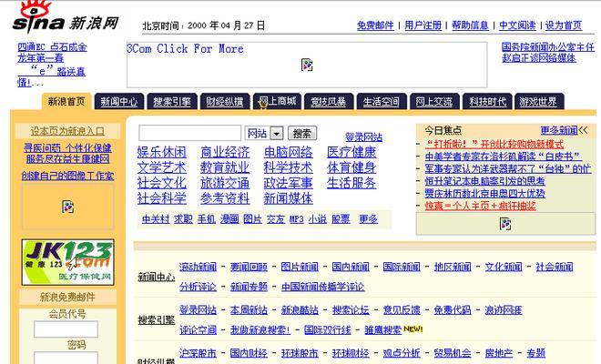Click the 会员代号 member ID input field
Viewport: 601px width, 364px height.
(x=66, y=329)
